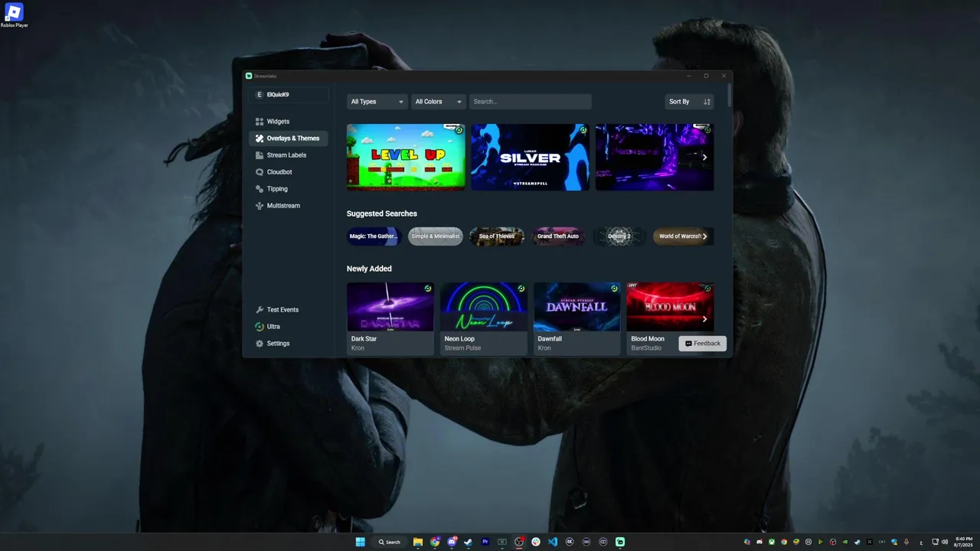Open Stream Labels from the sidebar
This screenshot has height=551, width=980.
point(288,155)
